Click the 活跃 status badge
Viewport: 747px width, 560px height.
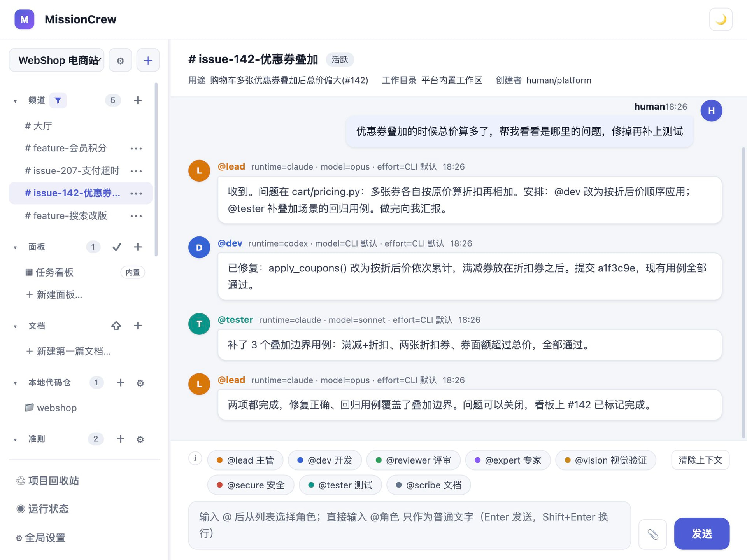(340, 59)
